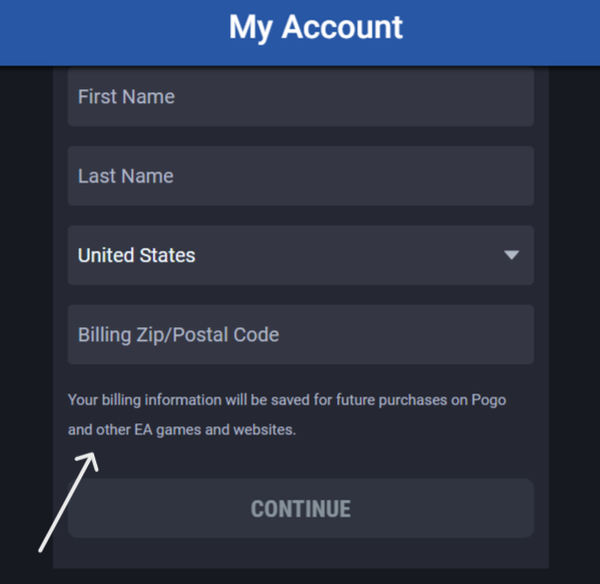Open the United States country dropdown

coord(300,255)
